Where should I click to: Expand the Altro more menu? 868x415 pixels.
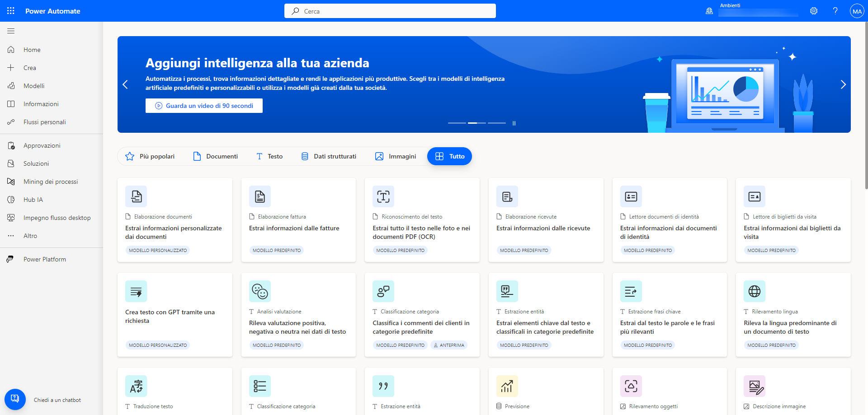pos(52,236)
